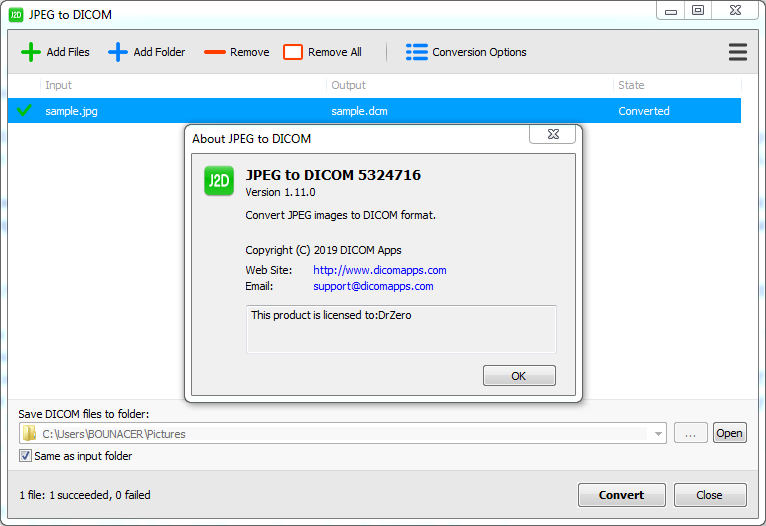
Task: Click the save folder path field
Action: (x=342, y=433)
